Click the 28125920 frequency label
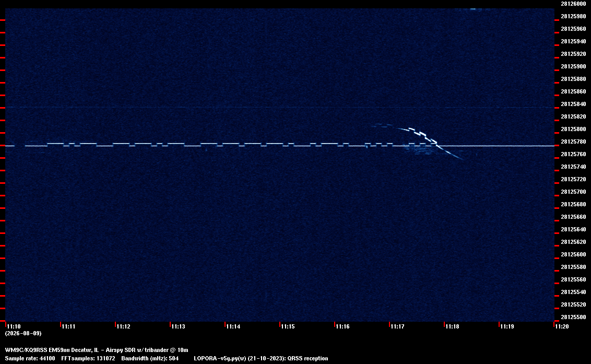The height and width of the screenshot is (364, 591). tap(573, 54)
